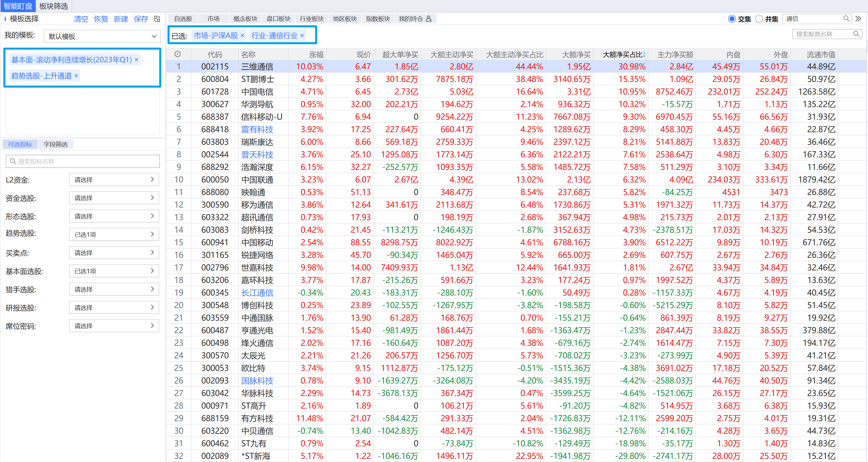Remove the 趋势选股-上升通道 condition tag
This screenshot has width=868, height=462.
pyautogui.click(x=76, y=75)
